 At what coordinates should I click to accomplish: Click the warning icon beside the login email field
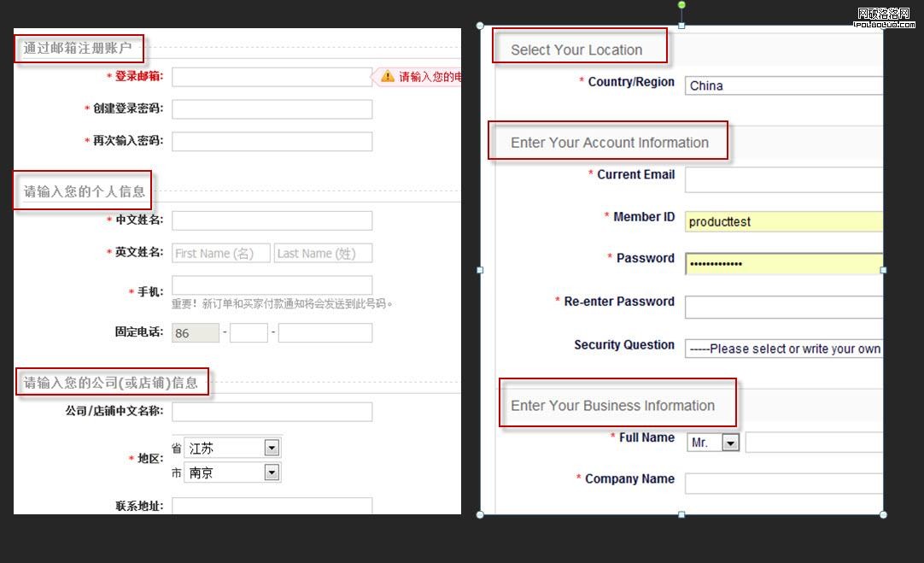click(x=388, y=77)
